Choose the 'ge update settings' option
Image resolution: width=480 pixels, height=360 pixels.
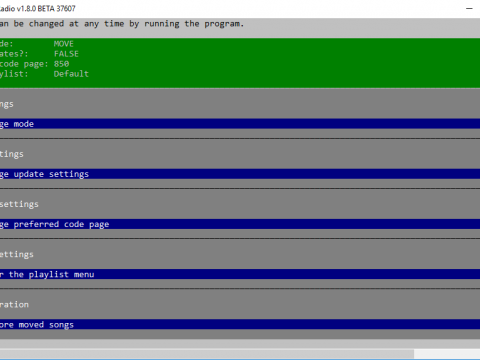pyautogui.click(x=240, y=174)
